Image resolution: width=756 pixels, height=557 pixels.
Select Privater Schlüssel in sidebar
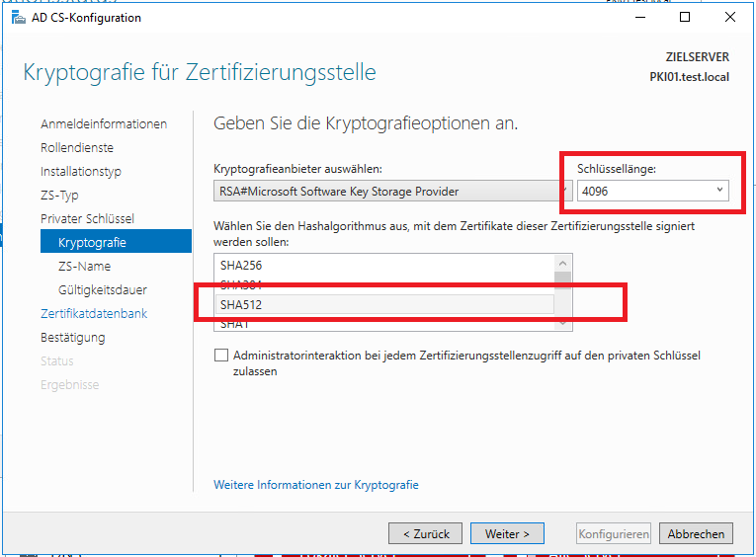coord(87,218)
